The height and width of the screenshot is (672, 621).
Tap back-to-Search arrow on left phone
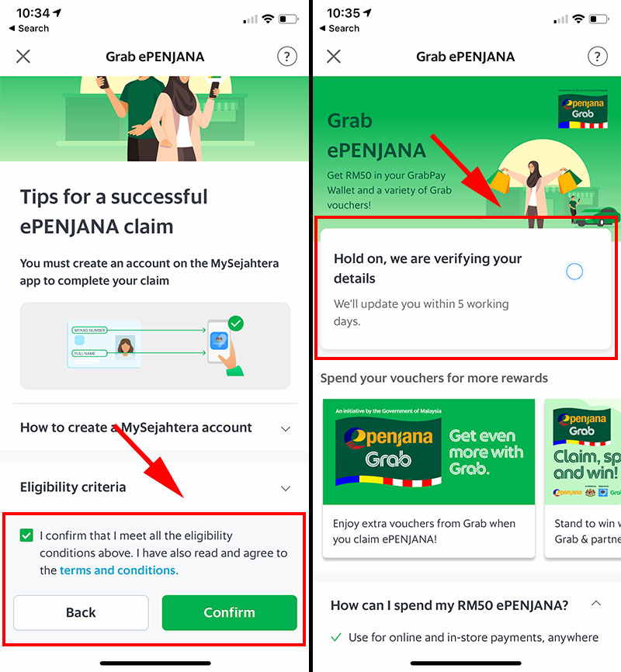12,28
